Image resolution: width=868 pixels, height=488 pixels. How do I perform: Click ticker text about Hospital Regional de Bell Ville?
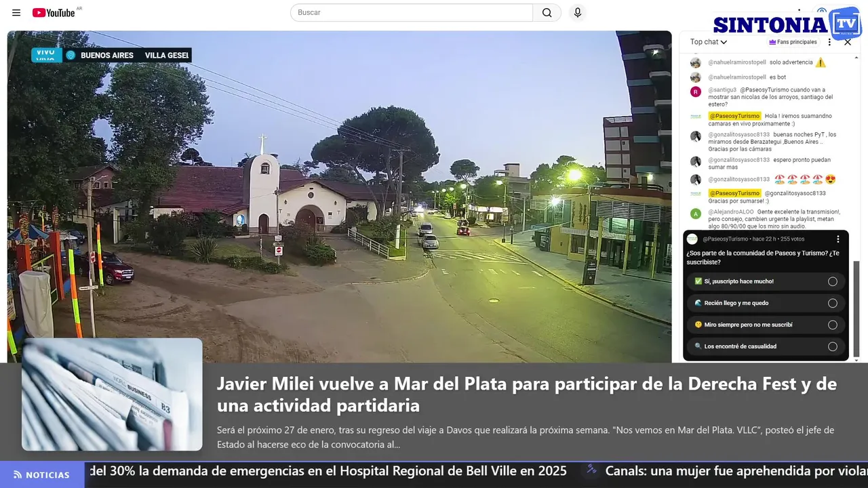point(328,471)
